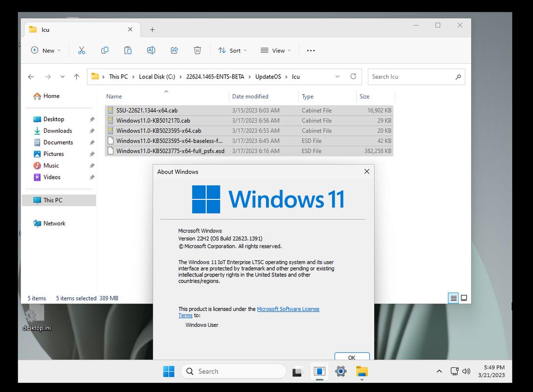Open the View dropdown

[x=276, y=50]
